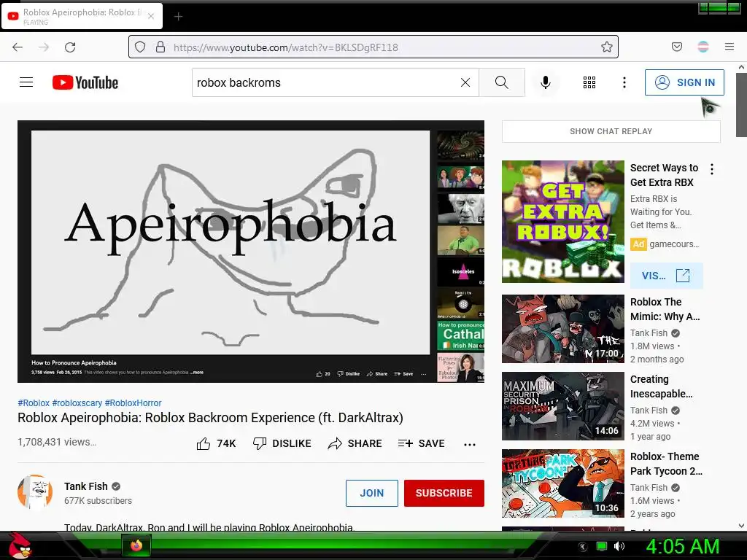This screenshot has width=747, height=560.
Task: Click the SIGN IN button
Action: click(684, 82)
